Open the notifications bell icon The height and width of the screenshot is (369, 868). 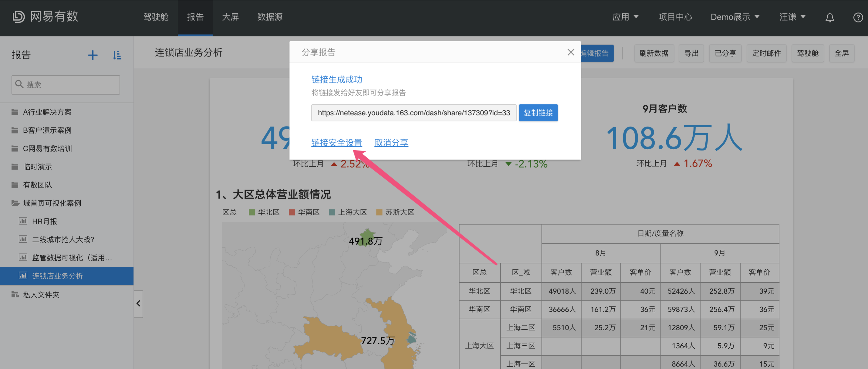click(829, 17)
